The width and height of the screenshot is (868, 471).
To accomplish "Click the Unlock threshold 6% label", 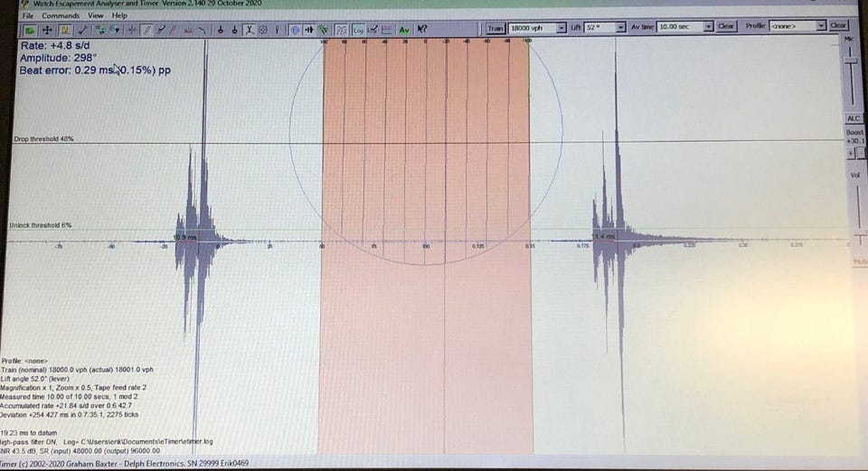I will [40, 225].
